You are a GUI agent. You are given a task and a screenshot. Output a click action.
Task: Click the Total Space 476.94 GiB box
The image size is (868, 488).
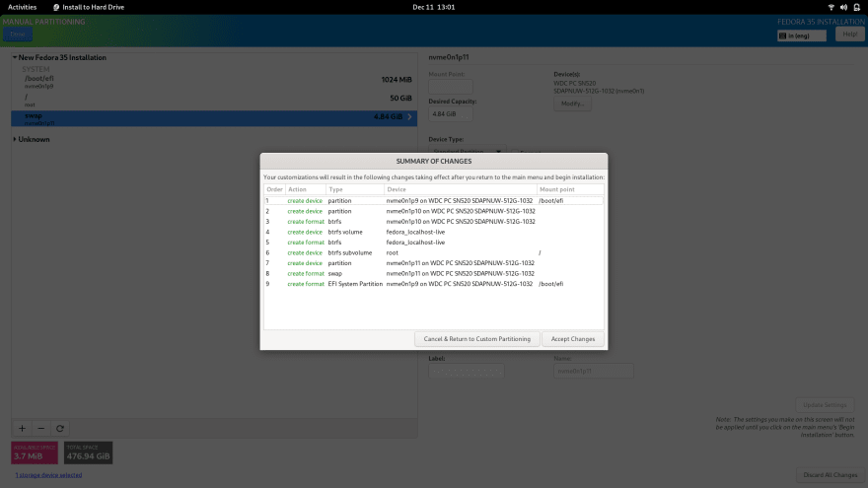pos(88,453)
